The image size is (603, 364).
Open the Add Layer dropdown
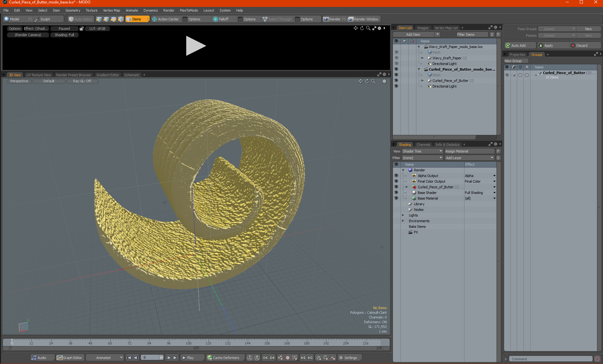[x=469, y=158]
